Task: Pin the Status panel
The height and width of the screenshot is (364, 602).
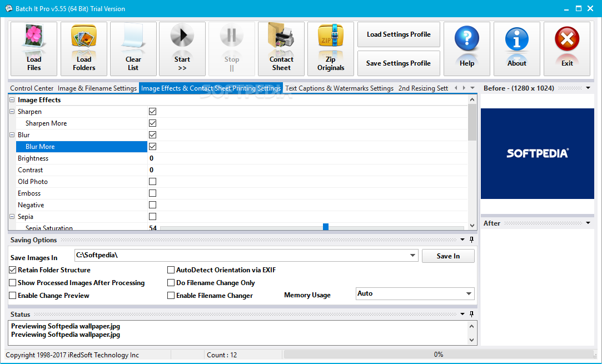Action: (472, 314)
